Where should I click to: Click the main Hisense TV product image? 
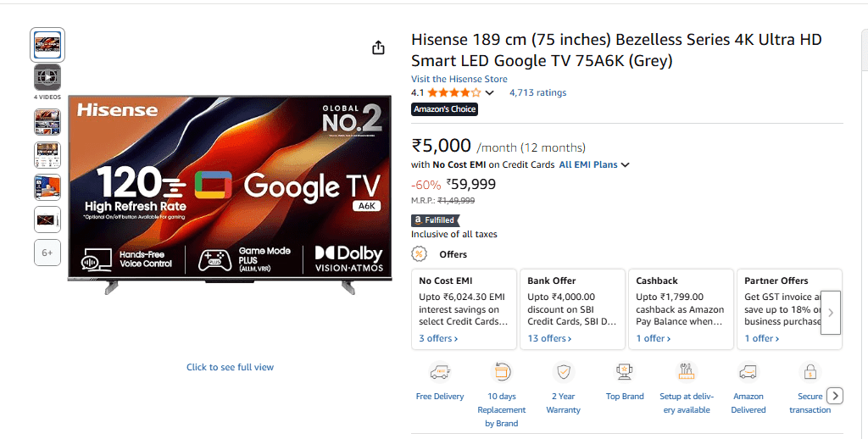[230, 186]
